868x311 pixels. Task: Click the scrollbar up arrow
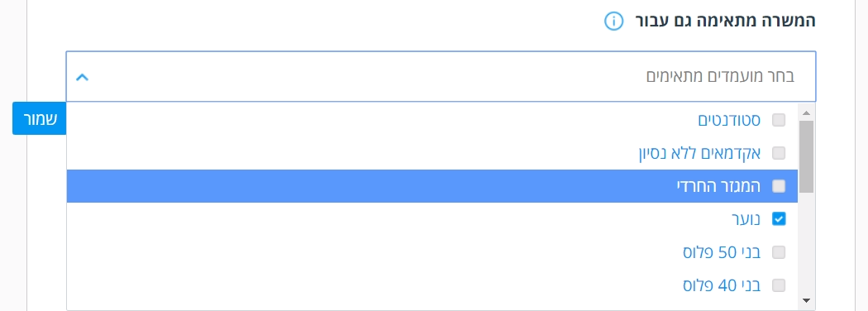click(806, 112)
